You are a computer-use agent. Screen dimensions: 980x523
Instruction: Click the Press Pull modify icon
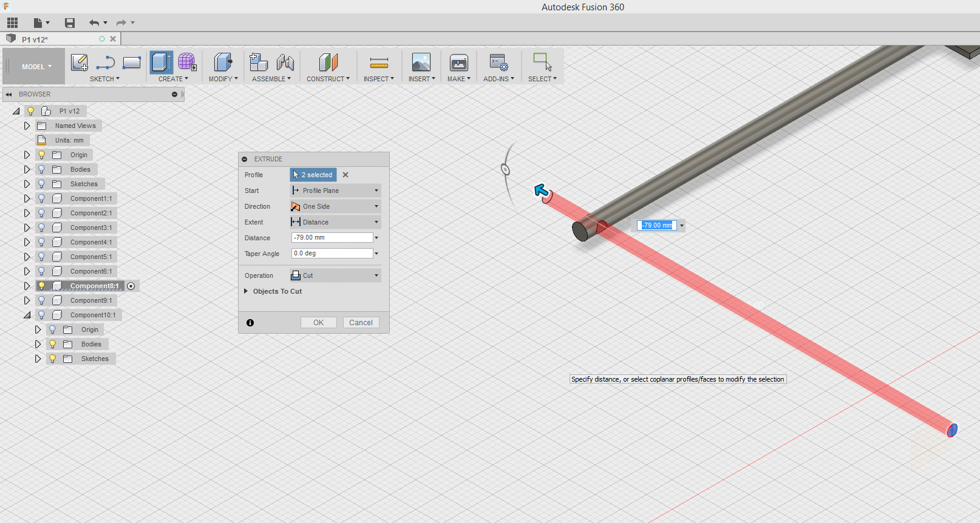[x=223, y=62]
